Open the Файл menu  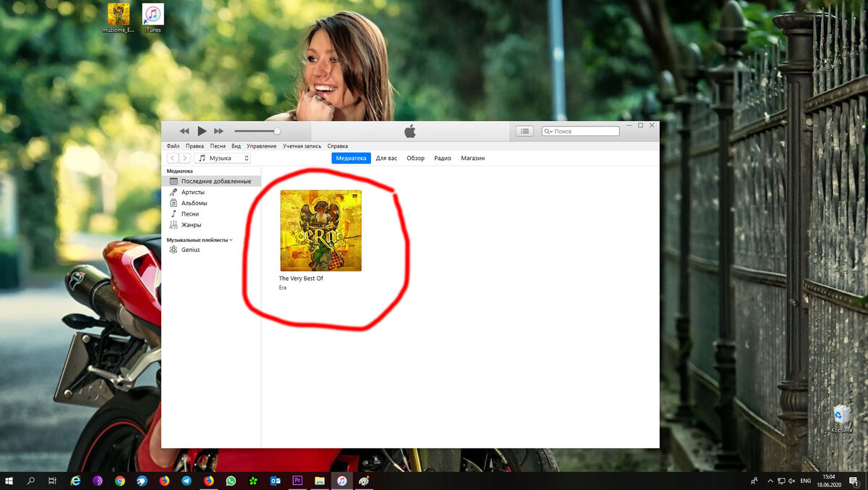coord(173,146)
